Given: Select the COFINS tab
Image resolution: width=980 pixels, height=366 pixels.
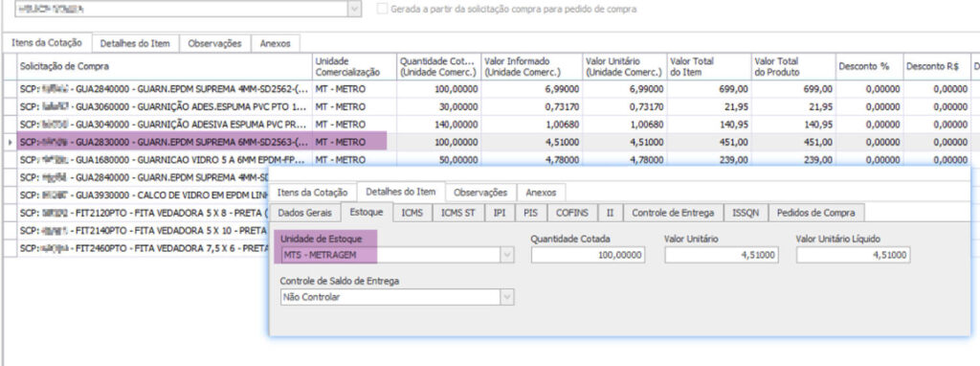Looking at the screenshot, I should pos(572,213).
